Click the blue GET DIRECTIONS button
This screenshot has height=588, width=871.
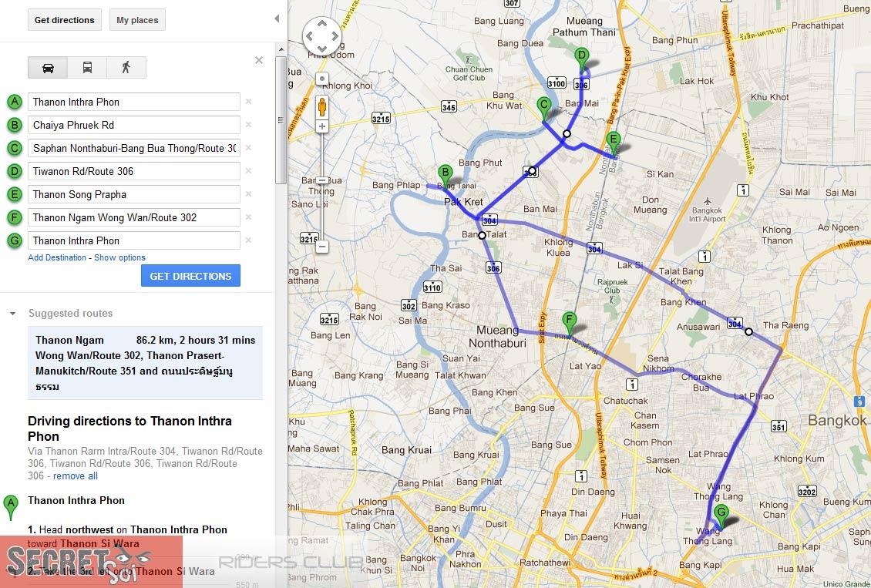(190, 276)
